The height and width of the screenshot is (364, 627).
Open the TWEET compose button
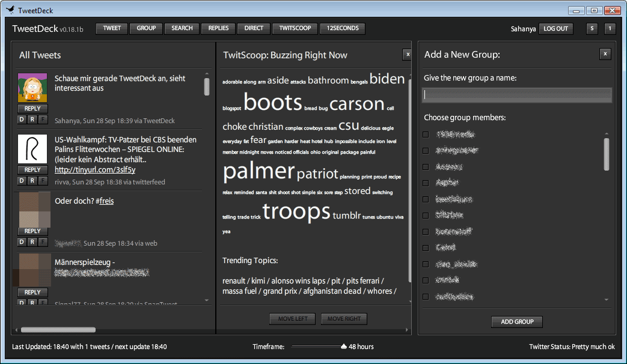pos(112,28)
